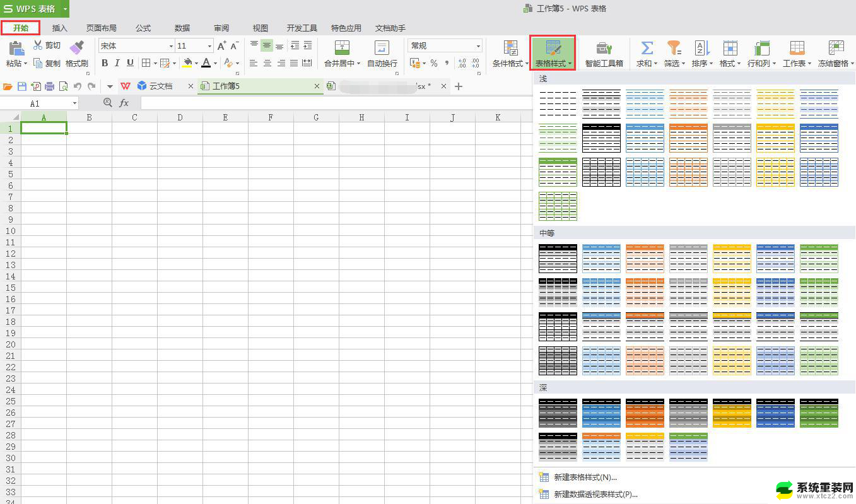Click 新建数据透视表样式(P)... option
The image size is (856, 504).
click(596, 495)
